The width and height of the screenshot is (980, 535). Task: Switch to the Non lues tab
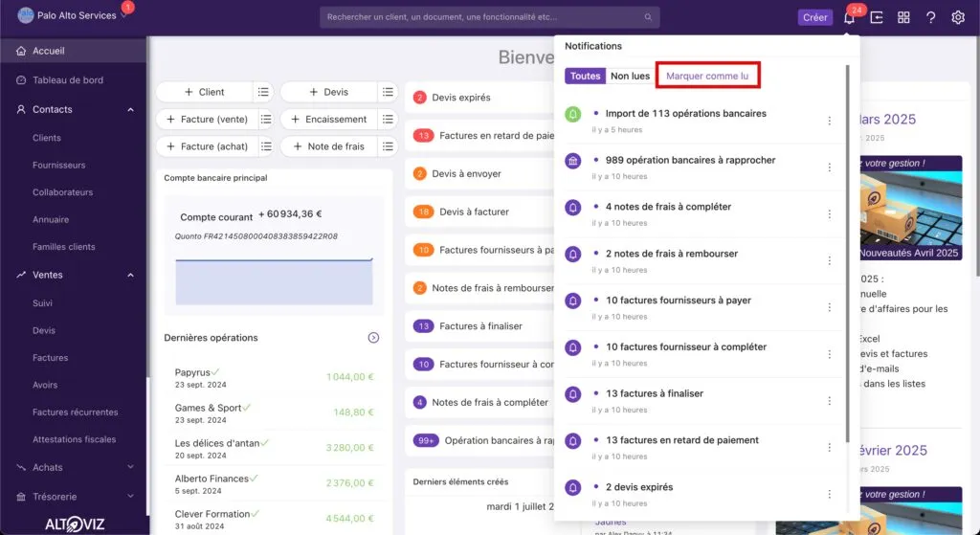pos(630,76)
